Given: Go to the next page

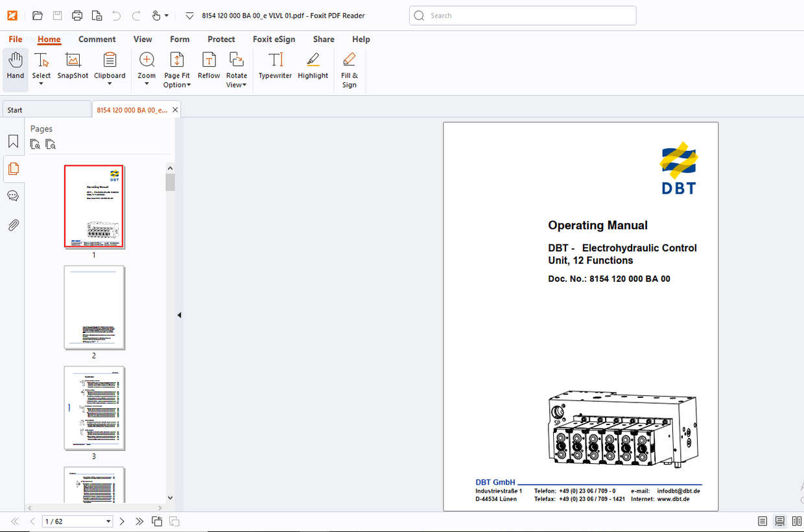Looking at the screenshot, I should 123,522.
